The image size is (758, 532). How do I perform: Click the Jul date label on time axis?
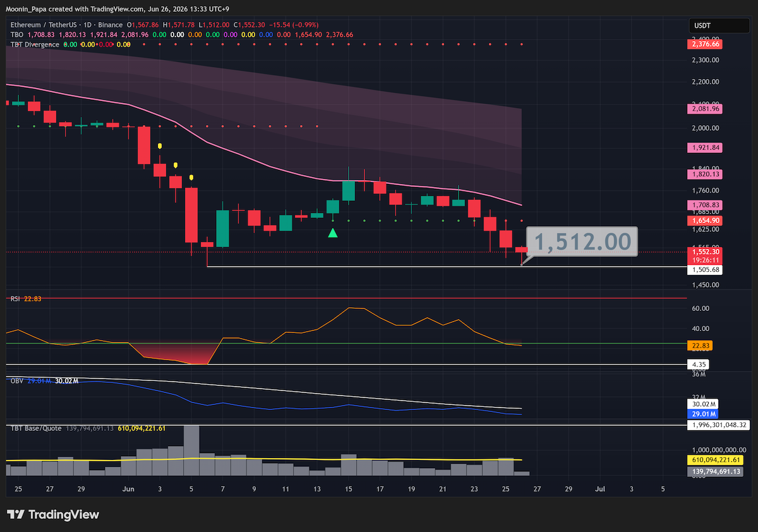pos(601,489)
